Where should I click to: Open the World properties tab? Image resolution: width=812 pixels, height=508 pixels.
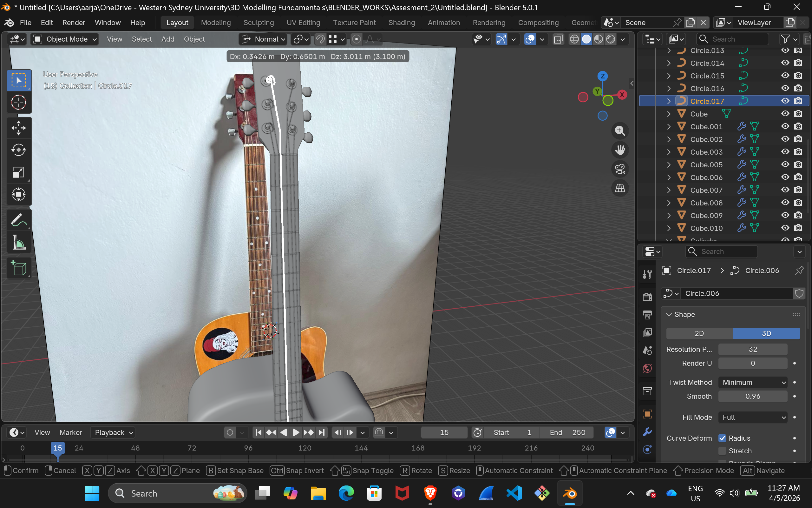pyautogui.click(x=647, y=368)
